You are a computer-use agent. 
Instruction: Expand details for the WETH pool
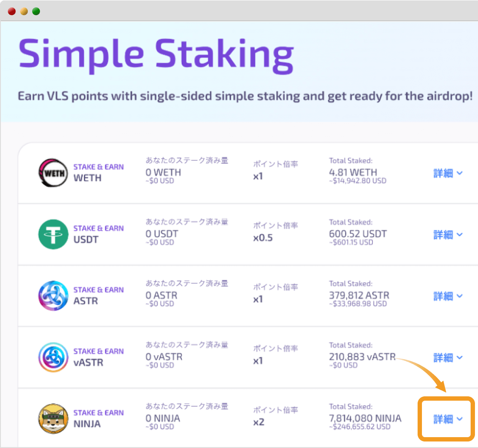pos(448,173)
